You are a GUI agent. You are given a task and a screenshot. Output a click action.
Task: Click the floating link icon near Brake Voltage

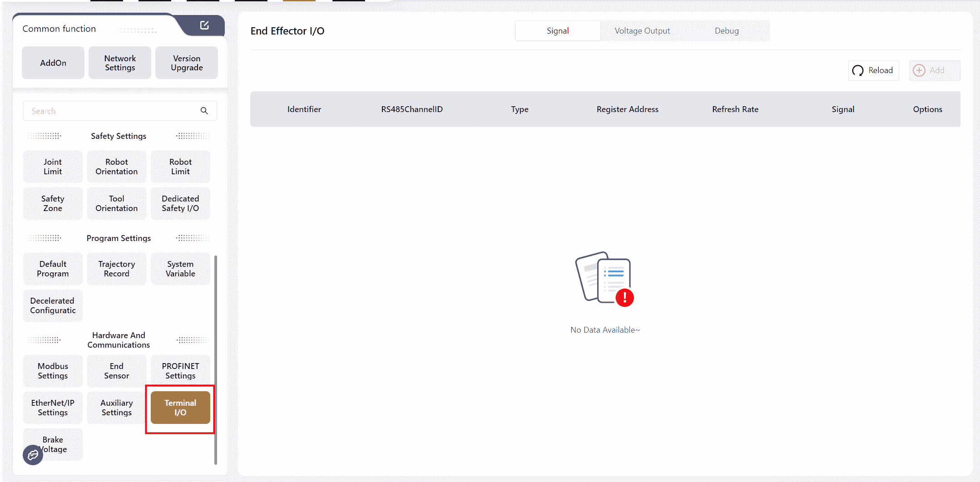click(33, 455)
